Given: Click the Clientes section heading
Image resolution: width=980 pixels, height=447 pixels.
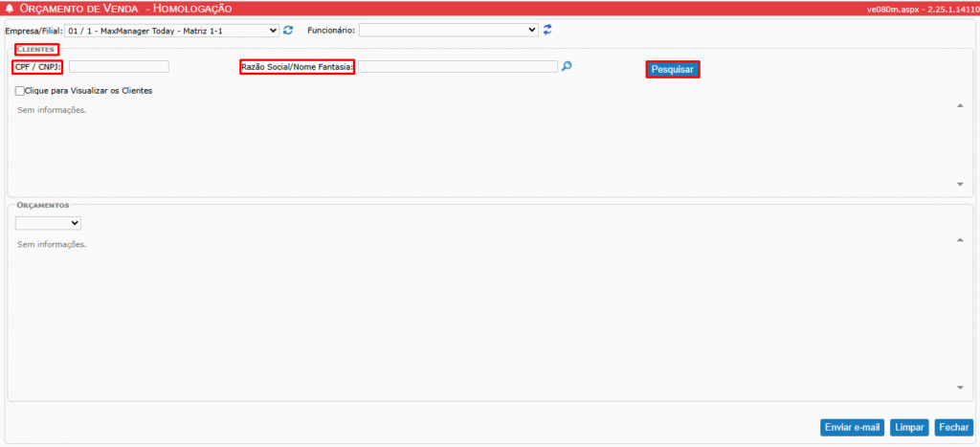Looking at the screenshot, I should 35,49.
